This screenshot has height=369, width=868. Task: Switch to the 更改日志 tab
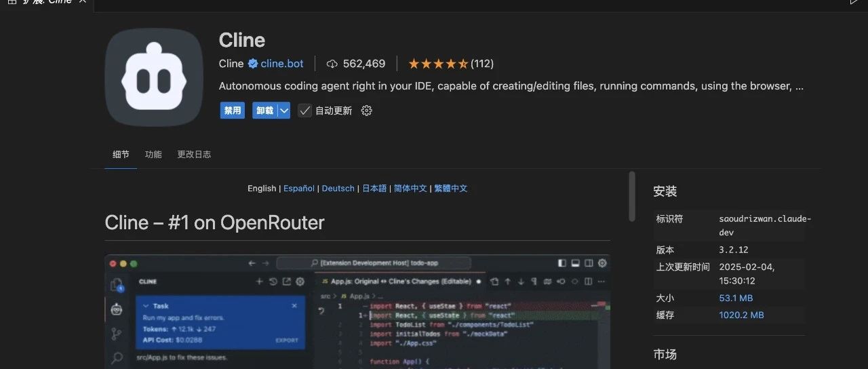click(194, 154)
